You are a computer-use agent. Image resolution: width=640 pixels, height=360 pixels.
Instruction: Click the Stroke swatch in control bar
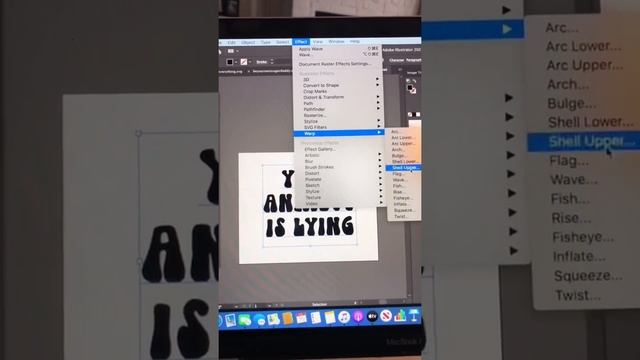[244, 62]
